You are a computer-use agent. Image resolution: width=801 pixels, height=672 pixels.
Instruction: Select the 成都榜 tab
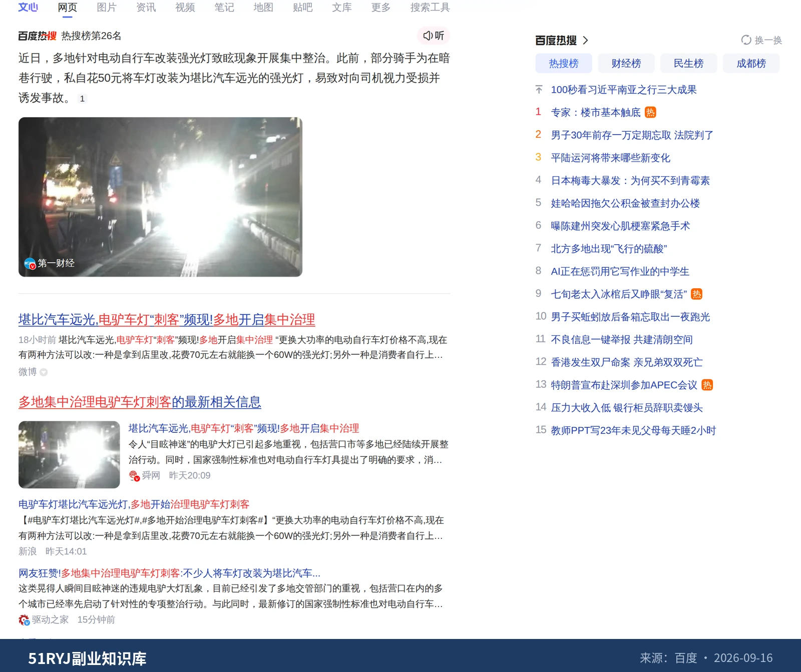click(751, 64)
